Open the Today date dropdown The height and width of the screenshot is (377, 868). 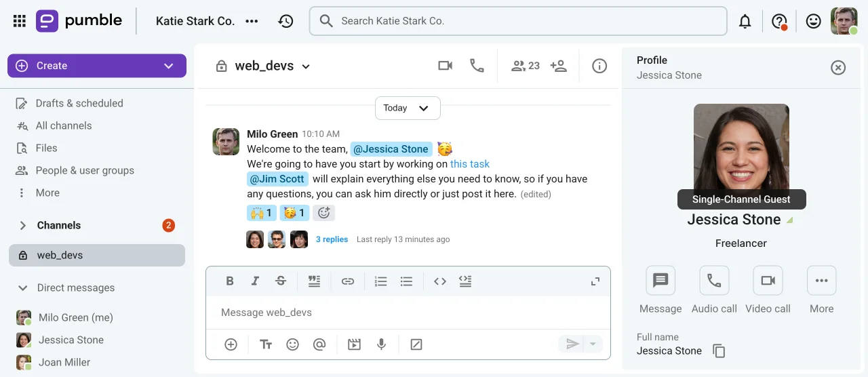(408, 108)
